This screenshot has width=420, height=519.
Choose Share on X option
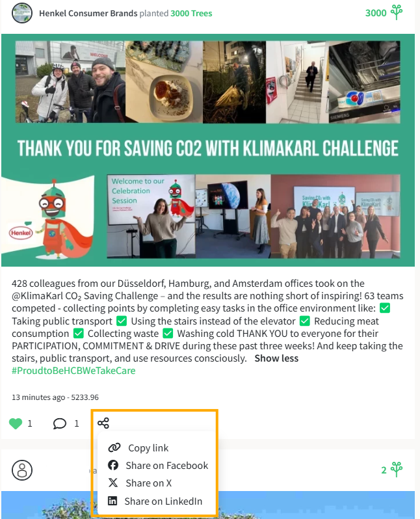click(x=149, y=483)
